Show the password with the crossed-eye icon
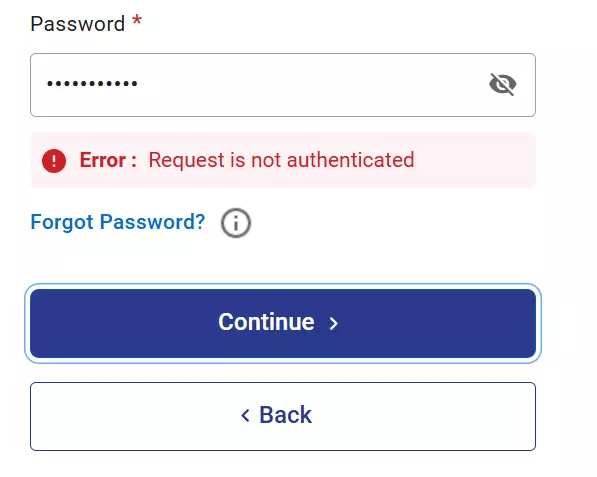 coord(503,84)
